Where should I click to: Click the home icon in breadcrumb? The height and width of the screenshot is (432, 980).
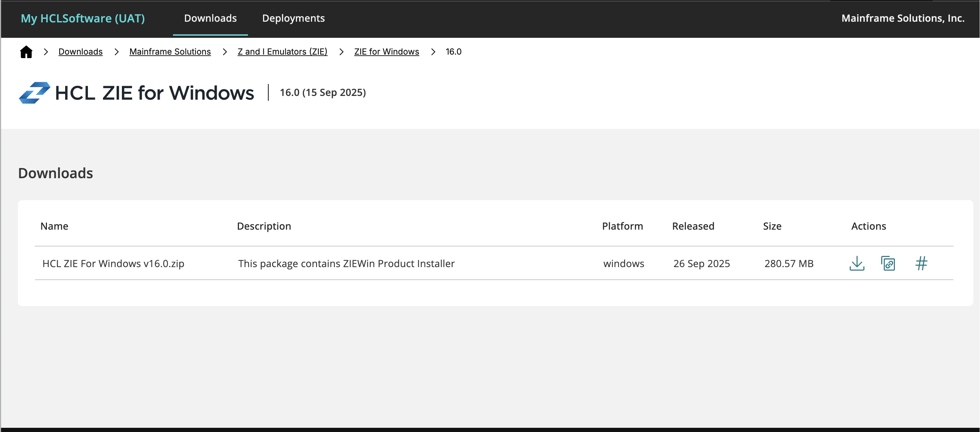pos(26,52)
